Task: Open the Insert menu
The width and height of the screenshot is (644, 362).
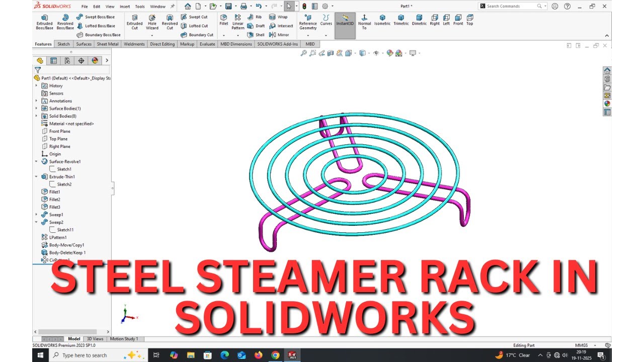Action: [x=125, y=7]
